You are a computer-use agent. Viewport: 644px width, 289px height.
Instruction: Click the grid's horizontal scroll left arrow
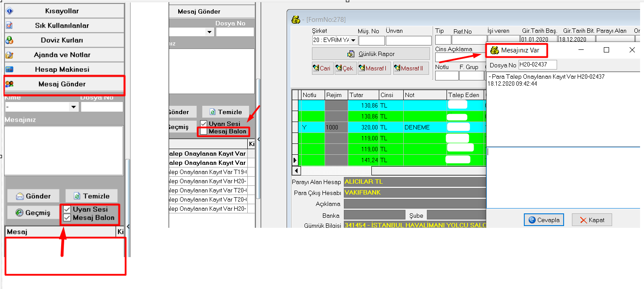(297, 171)
